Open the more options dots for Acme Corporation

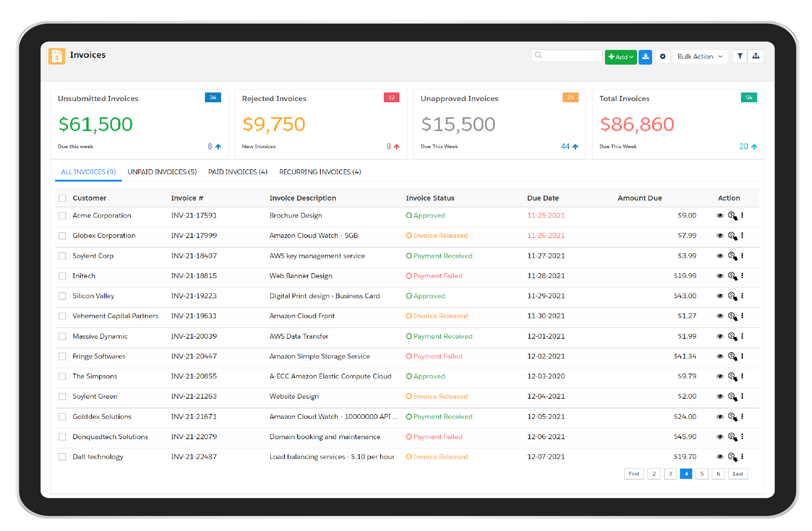[x=742, y=215]
